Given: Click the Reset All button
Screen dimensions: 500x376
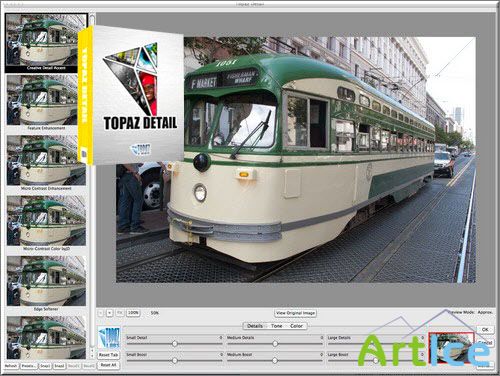Looking at the screenshot, I should coord(108,365).
